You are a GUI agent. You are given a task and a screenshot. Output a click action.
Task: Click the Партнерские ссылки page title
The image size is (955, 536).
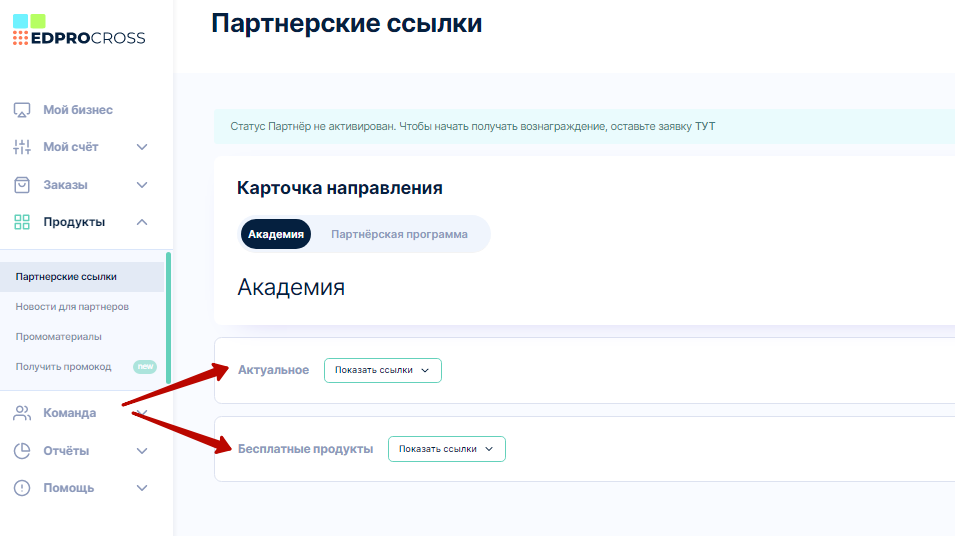click(x=347, y=24)
